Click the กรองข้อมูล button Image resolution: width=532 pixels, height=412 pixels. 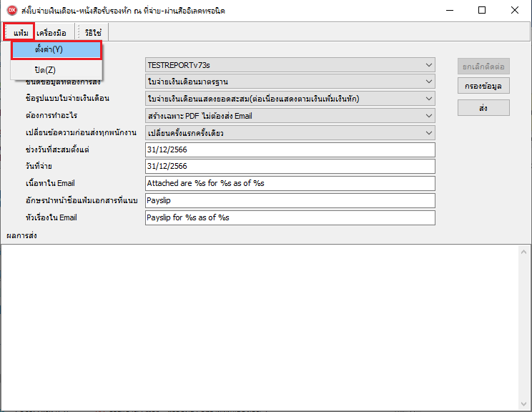(483, 87)
